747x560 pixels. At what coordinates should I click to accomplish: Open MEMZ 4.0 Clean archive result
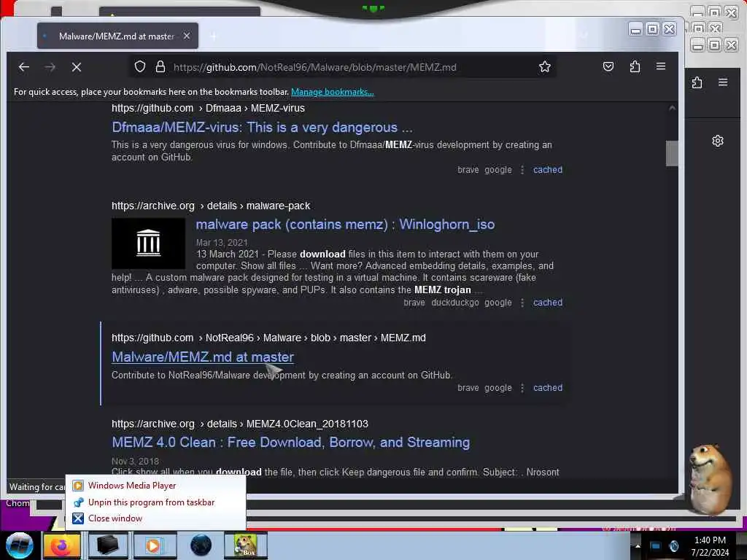tap(290, 443)
